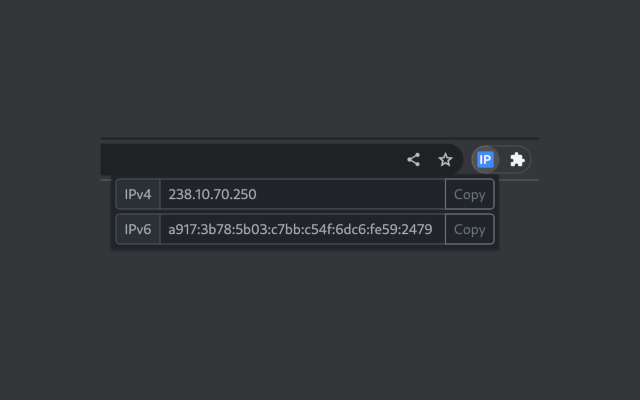Focus the browser address bar
The height and width of the screenshot is (400, 640).
[250, 159]
